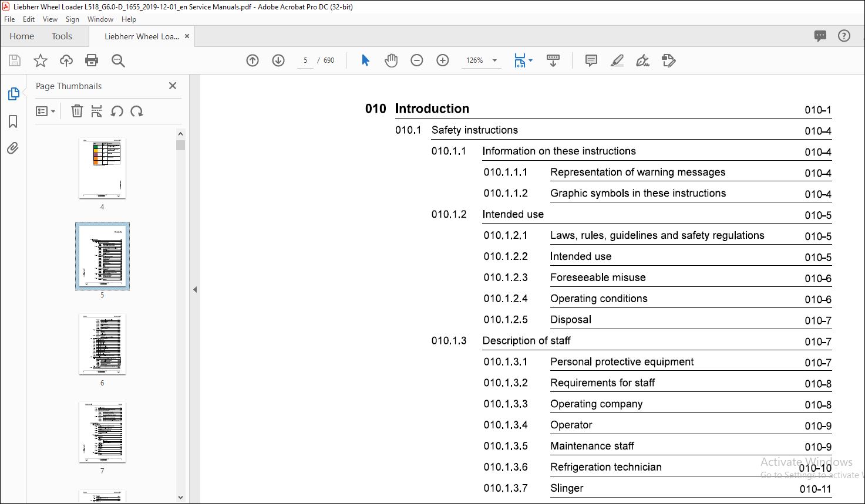Select the arrow selection tool

point(365,60)
